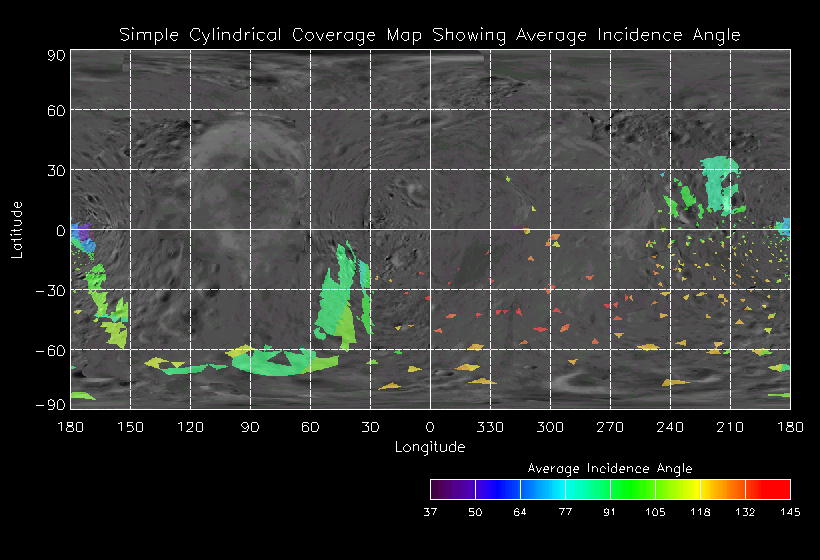This screenshot has height=560, width=820.
Task: Select the yellow-green 105–118 color bar segment
Action: tap(678, 489)
